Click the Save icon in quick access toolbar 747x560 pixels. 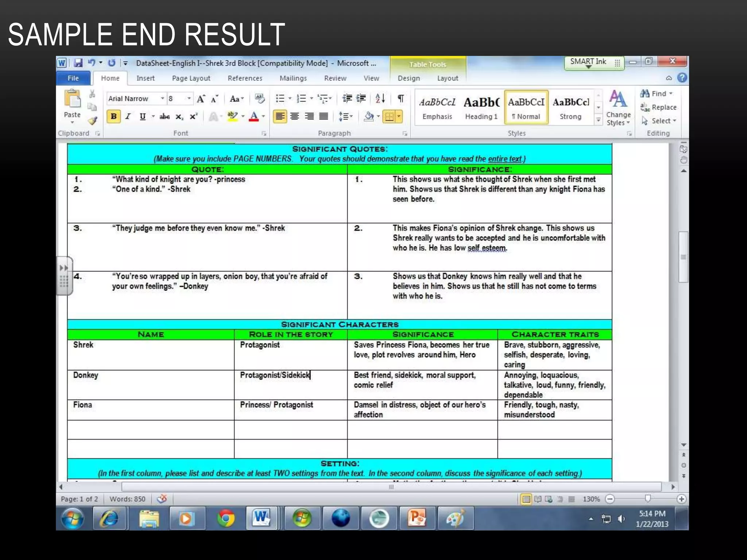[x=78, y=63]
